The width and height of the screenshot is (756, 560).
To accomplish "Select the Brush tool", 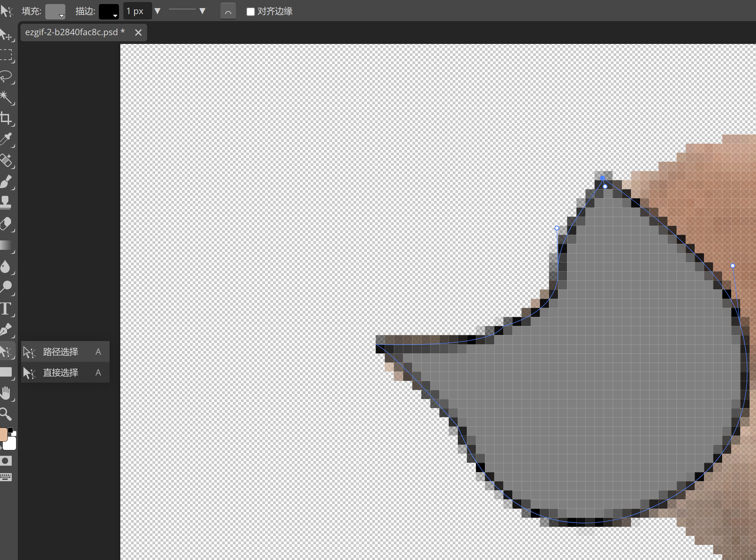I will coord(7,181).
